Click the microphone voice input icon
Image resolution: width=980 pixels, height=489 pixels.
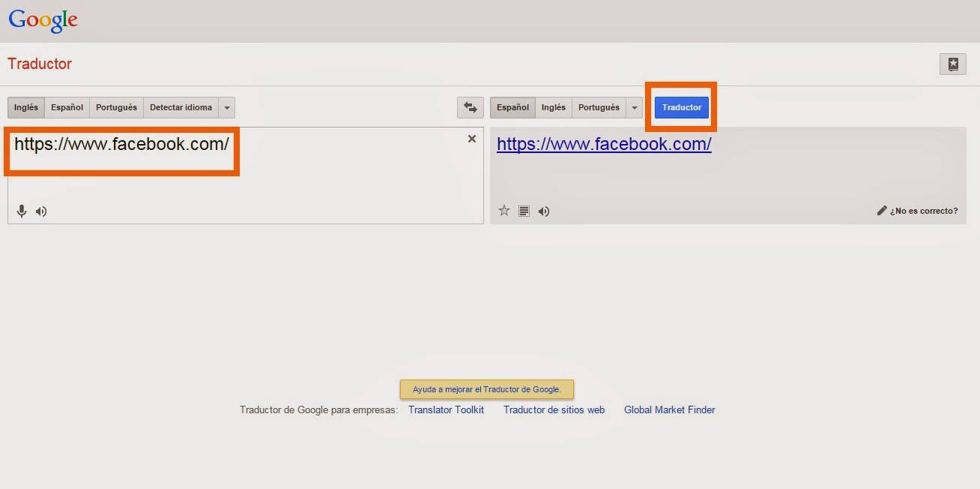pyautogui.click(x=22, y=211)
